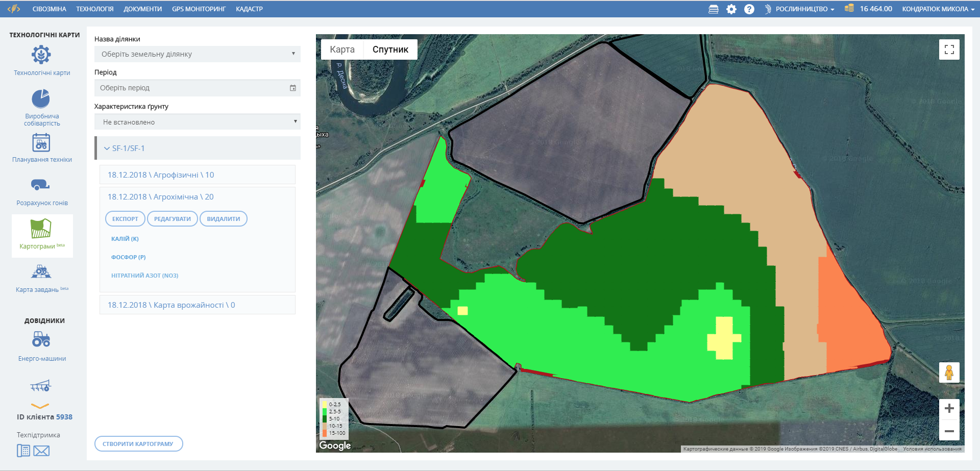Switch map to Карта view

click(342, 49)
